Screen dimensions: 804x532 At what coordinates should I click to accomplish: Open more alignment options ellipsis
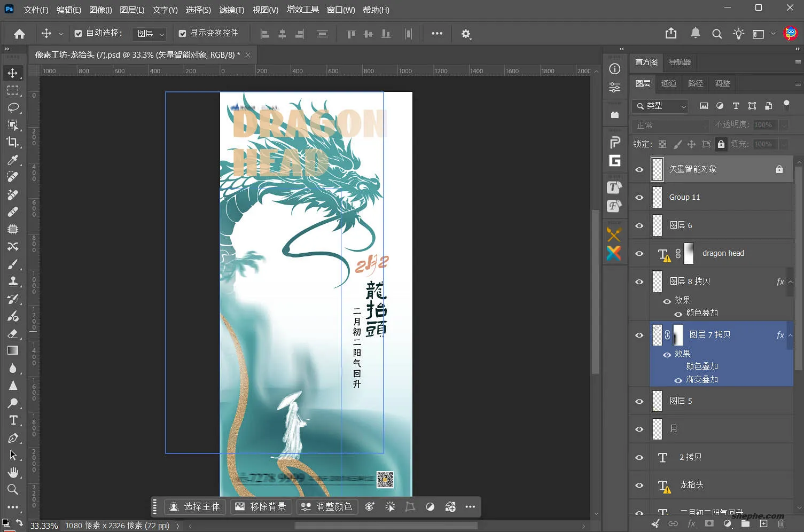(x=437, y=33)
